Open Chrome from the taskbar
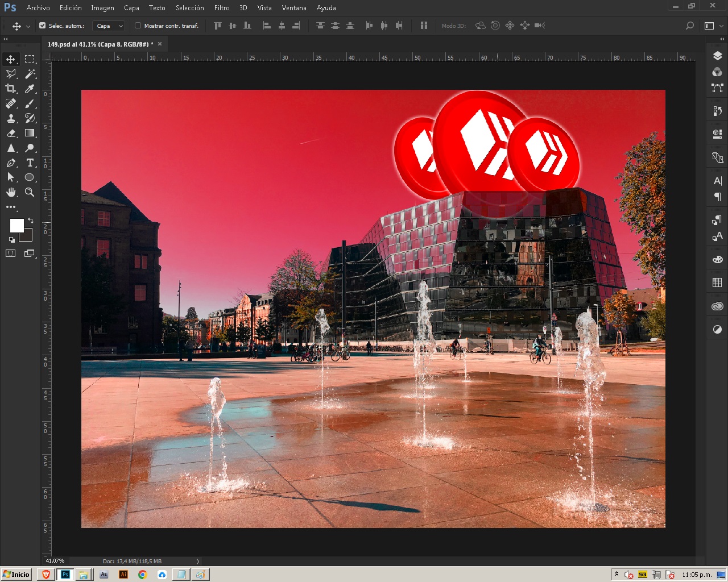Screen dimensions: 728x582 [142, 575]
